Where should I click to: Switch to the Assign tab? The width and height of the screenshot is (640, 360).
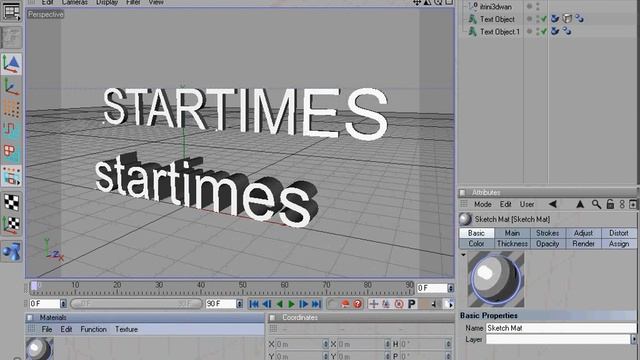point(619,244)
